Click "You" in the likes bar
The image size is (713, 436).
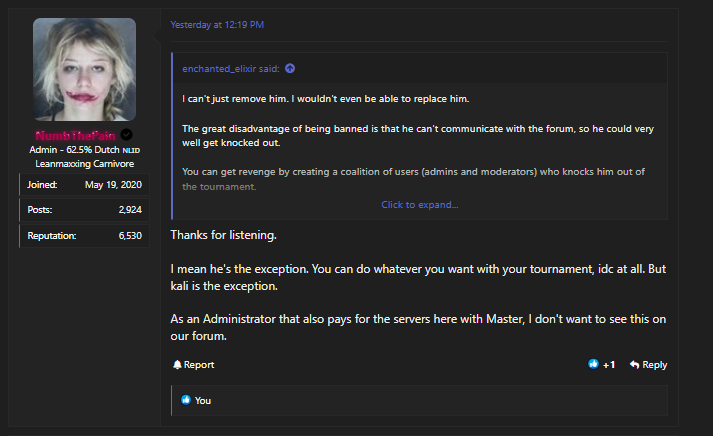point(203,400)
